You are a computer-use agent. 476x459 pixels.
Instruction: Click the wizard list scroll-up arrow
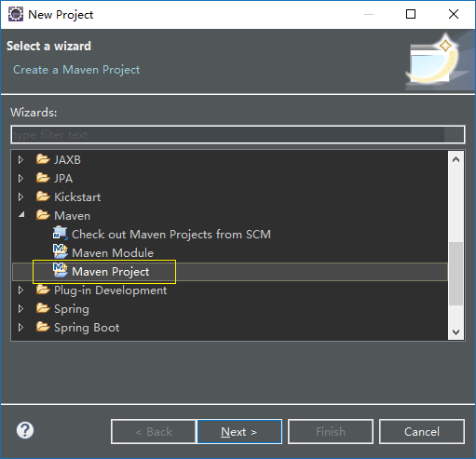click(456, 160)
